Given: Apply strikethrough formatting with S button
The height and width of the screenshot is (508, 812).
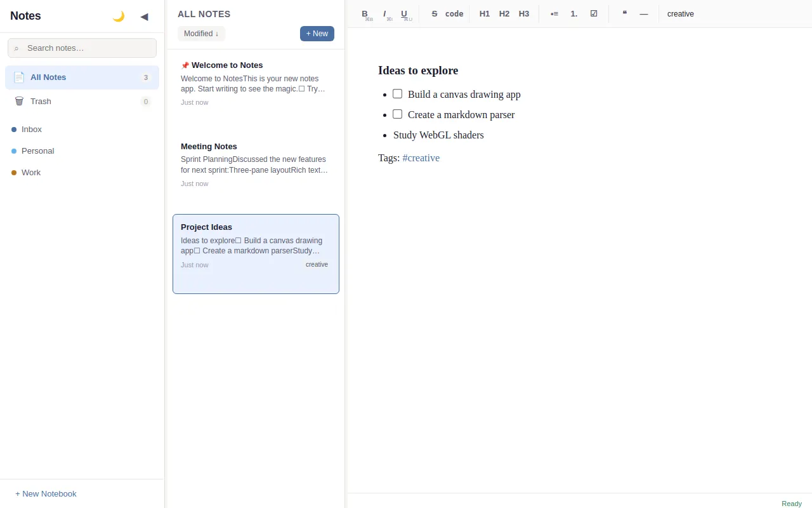Looking at the screenshot, I should (435, 14).
